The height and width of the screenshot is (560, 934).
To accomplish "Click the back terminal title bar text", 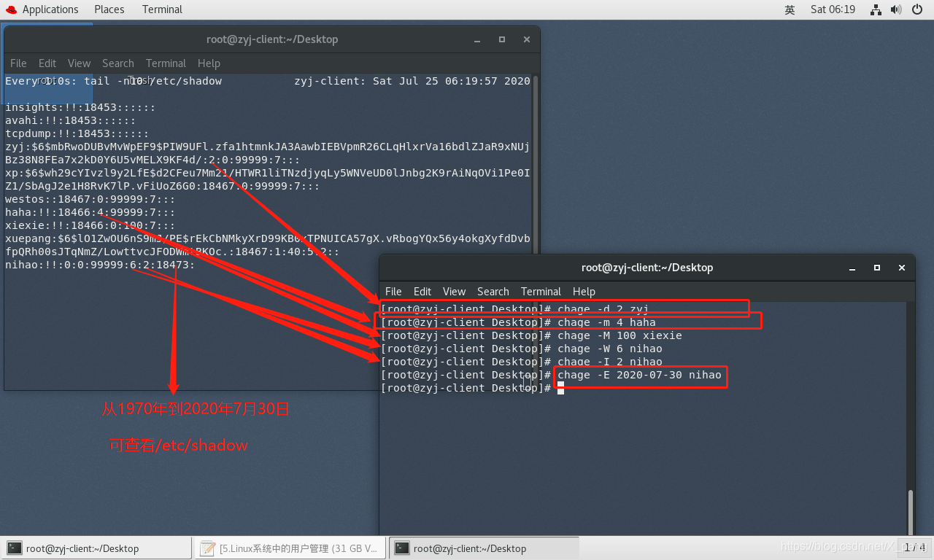I will point(272,39).
